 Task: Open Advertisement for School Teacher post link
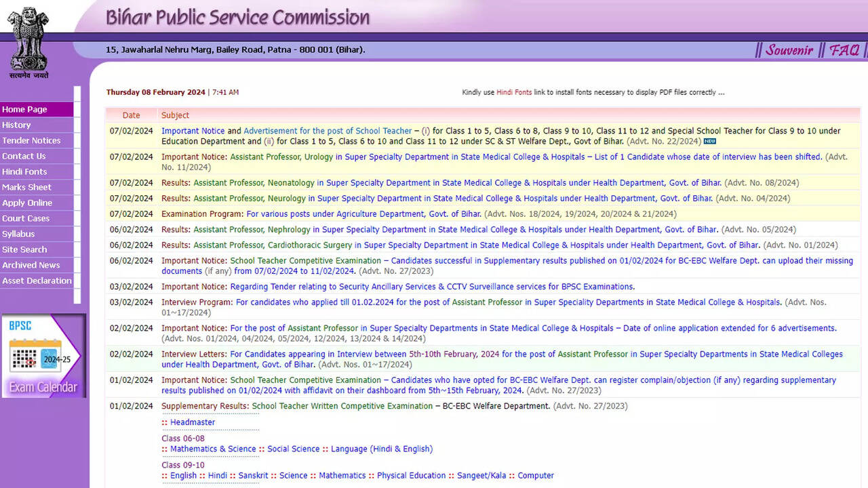pos(328,131)
